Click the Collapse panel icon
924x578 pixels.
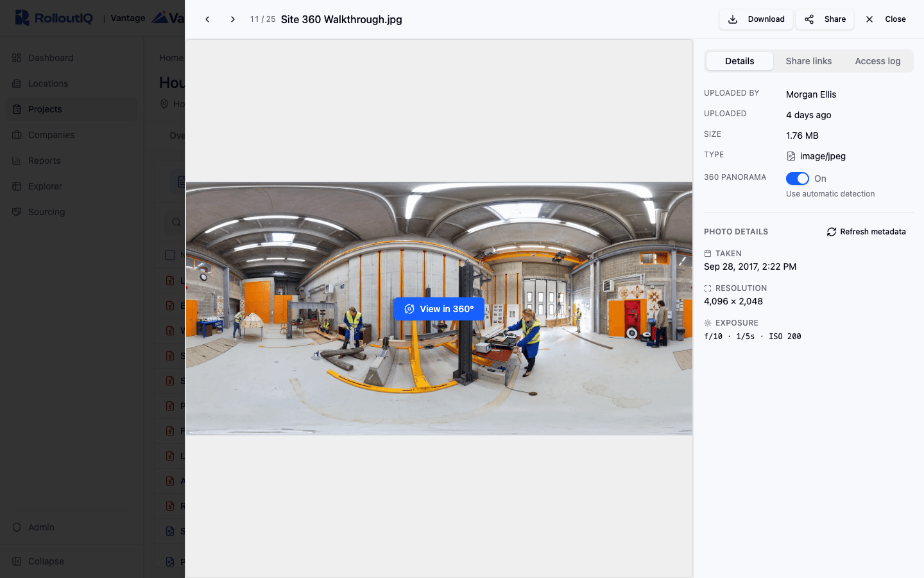[x=17, y=561]
